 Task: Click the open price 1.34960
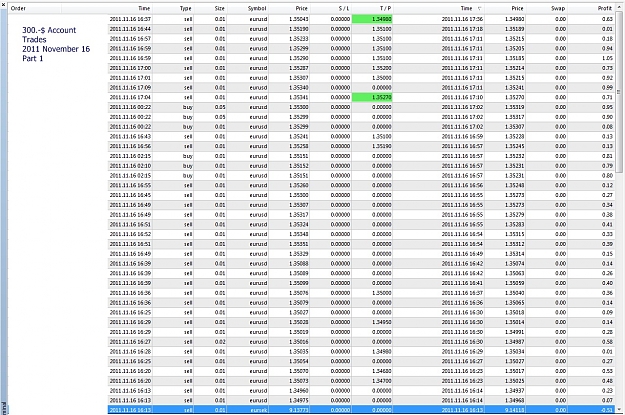click(299, 391)
